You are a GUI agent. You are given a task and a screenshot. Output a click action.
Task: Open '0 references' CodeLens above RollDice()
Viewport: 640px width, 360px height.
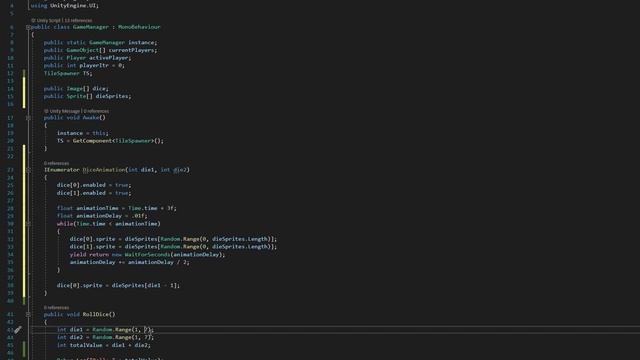coord(56,308)
